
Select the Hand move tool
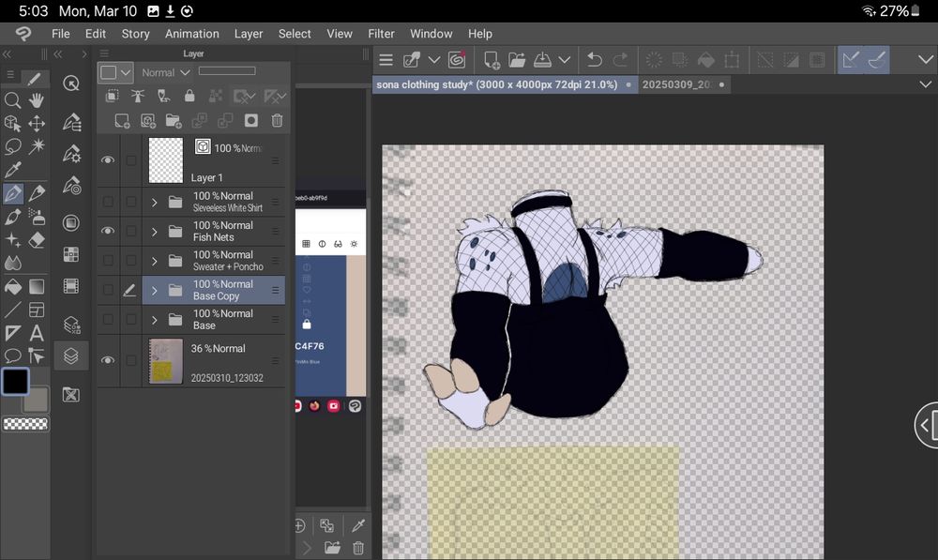pyautogui.click(x=37, y=100)
